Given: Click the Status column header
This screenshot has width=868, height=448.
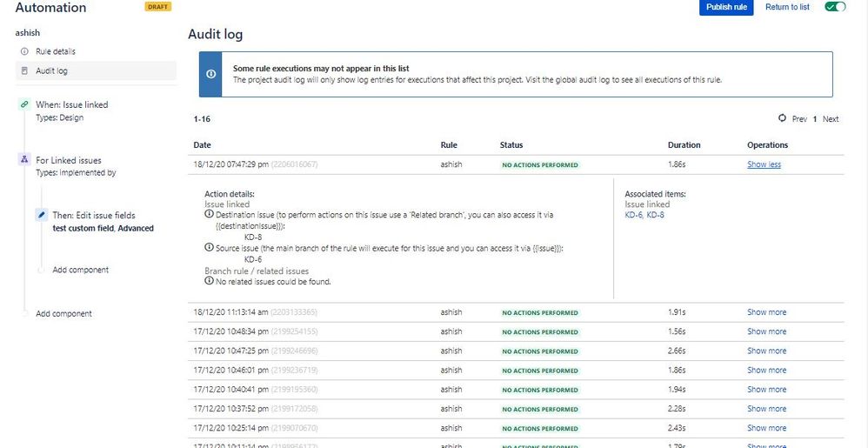Looking at the screenshot, I should coord(511,145).
